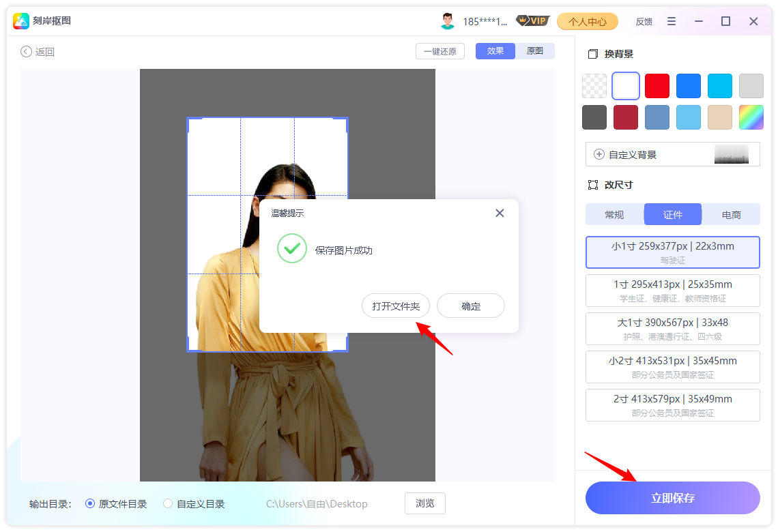
Task: Click the VIP crown badge
Action: [533, 21]
